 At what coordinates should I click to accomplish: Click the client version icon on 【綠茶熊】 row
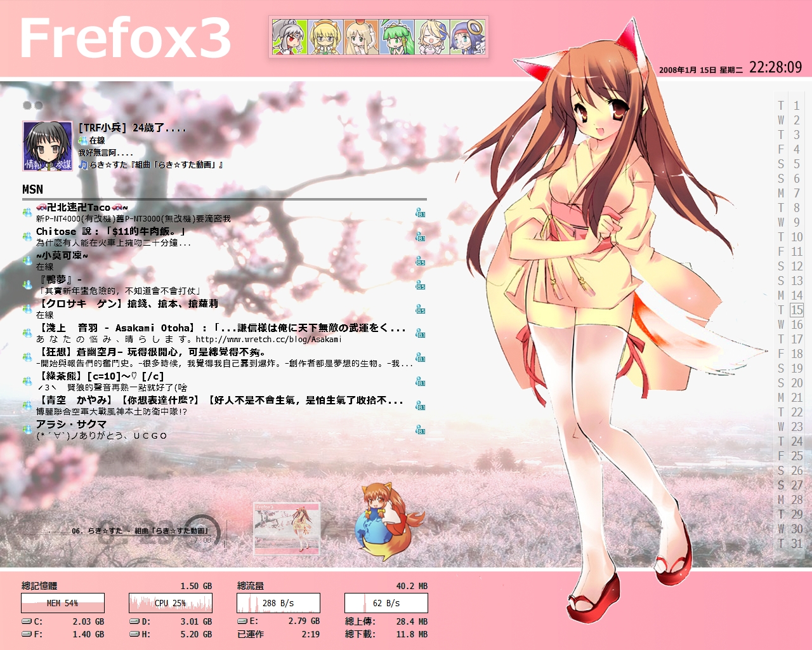click(420, 381)
